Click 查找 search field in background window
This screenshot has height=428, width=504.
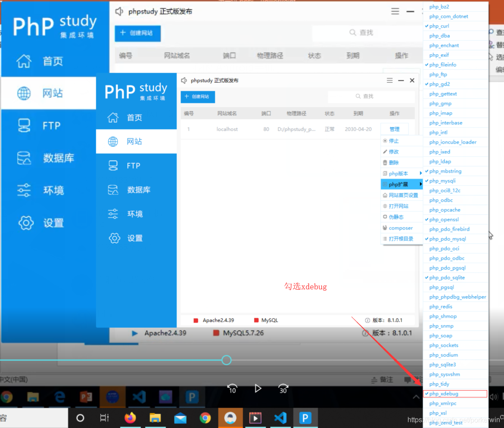[x=367, y=33]
